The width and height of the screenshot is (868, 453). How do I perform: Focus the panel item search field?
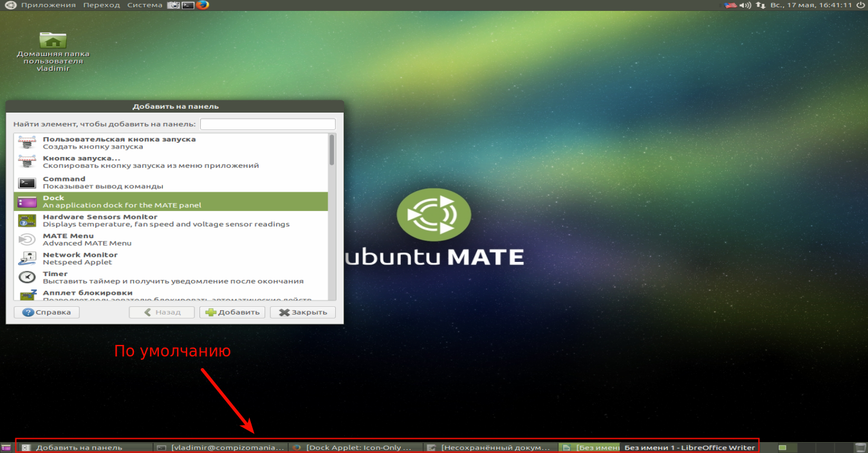[x=268, y=124]
